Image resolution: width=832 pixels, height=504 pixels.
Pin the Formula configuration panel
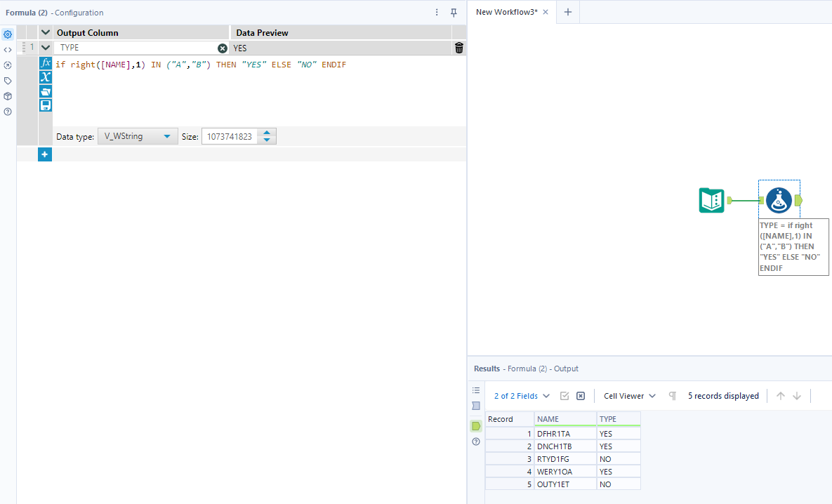(x=454, y=12)
